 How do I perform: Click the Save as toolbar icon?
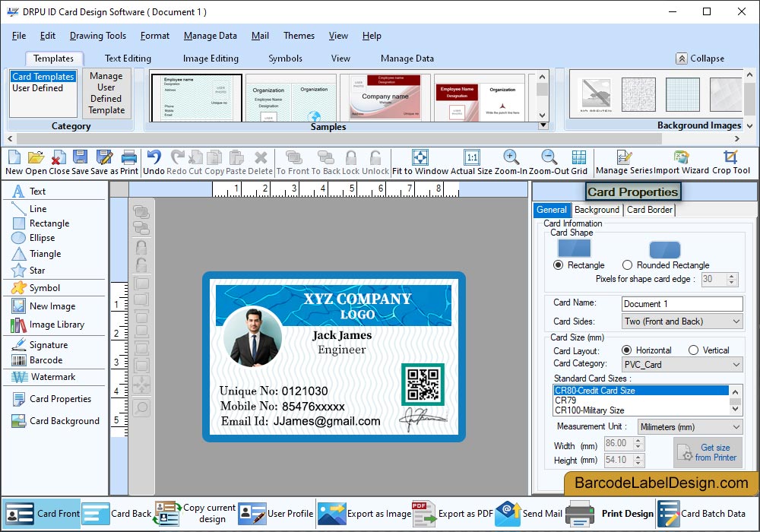click(104, 157)
